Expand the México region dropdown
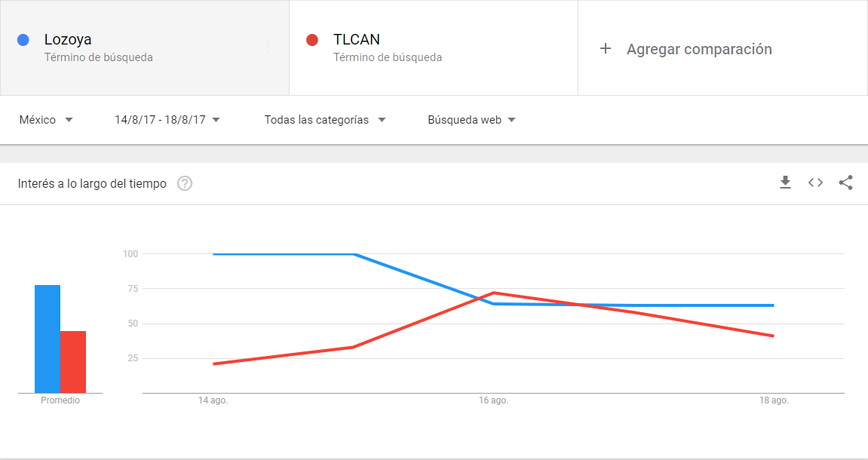 (x=46, y=120)
